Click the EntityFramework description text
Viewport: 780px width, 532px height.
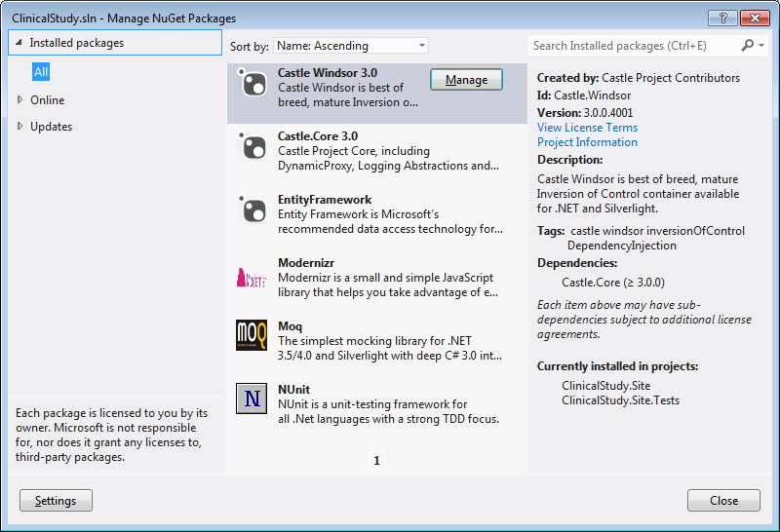click(390, 222)
